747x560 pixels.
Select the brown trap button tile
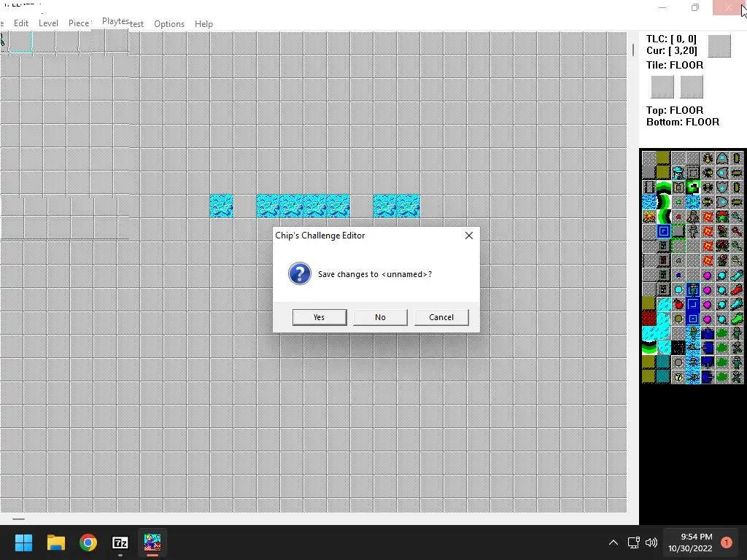(x=678, y=260)
